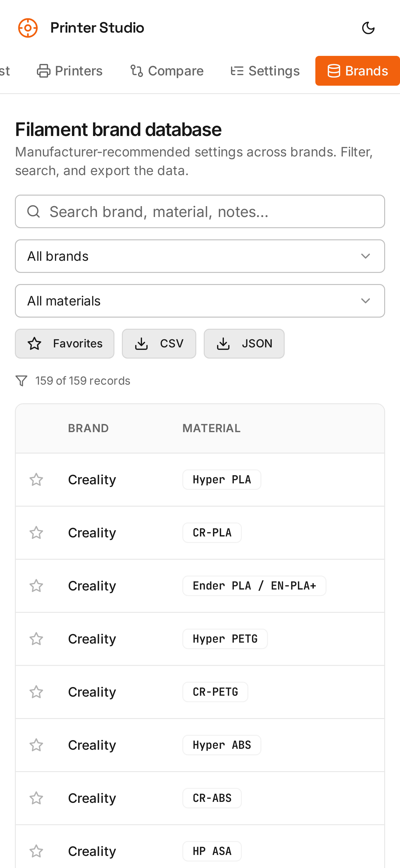Click Creality brand name in CR-PETG row
Image resolution: width=400 pixels, height=868 pixels.
pyautogui.click(x=92, y=692)
